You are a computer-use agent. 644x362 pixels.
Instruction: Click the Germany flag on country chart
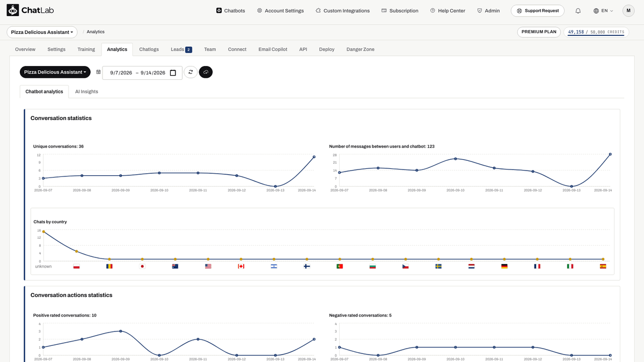[x=504, y=266]
